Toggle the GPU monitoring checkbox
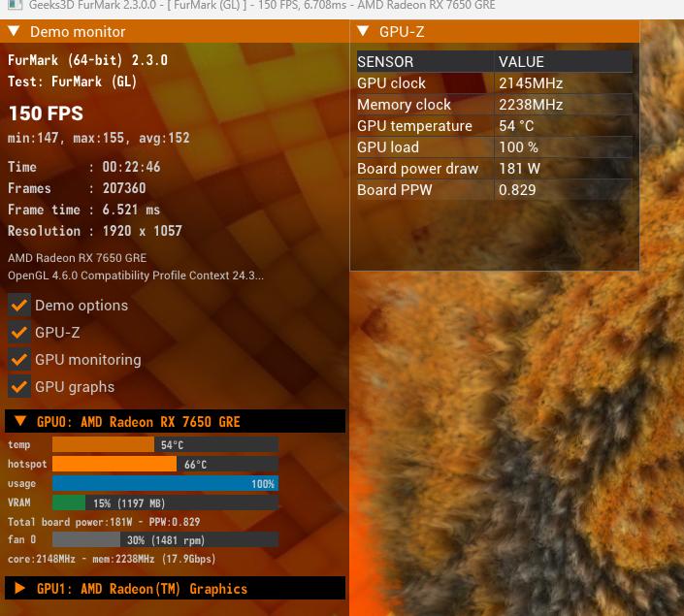The height and width of the screenshot is (616, 684). click(19, 360)
